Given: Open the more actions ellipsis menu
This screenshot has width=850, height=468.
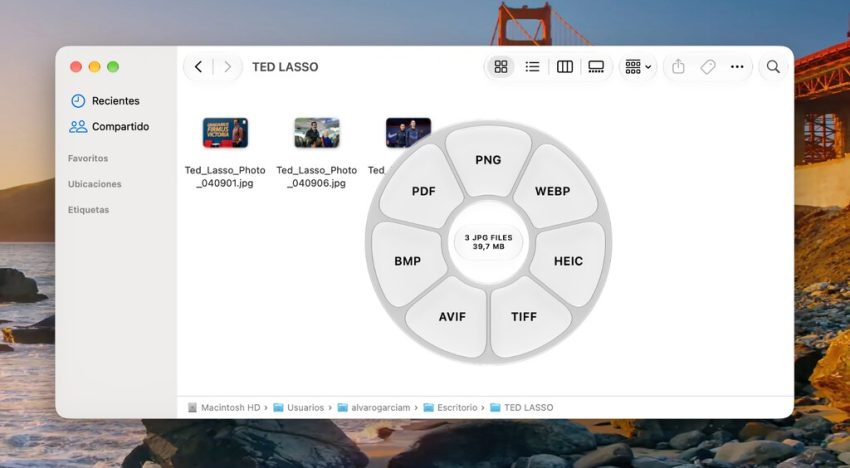Looking at the screenshot, I should [737, 67].
